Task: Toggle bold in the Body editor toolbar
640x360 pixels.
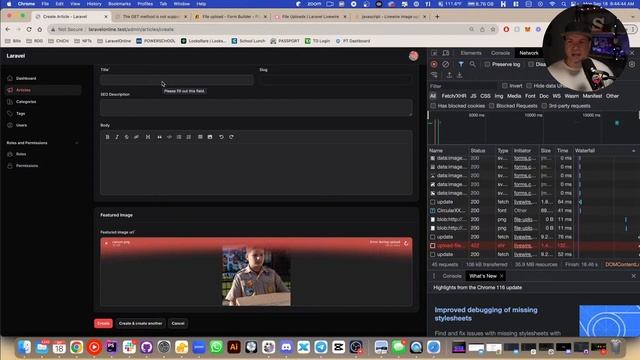Action: click(x=107, y=137)
